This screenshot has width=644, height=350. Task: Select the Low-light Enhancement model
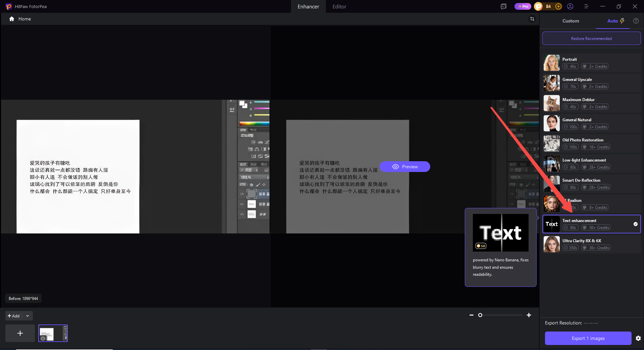point(592,164)
